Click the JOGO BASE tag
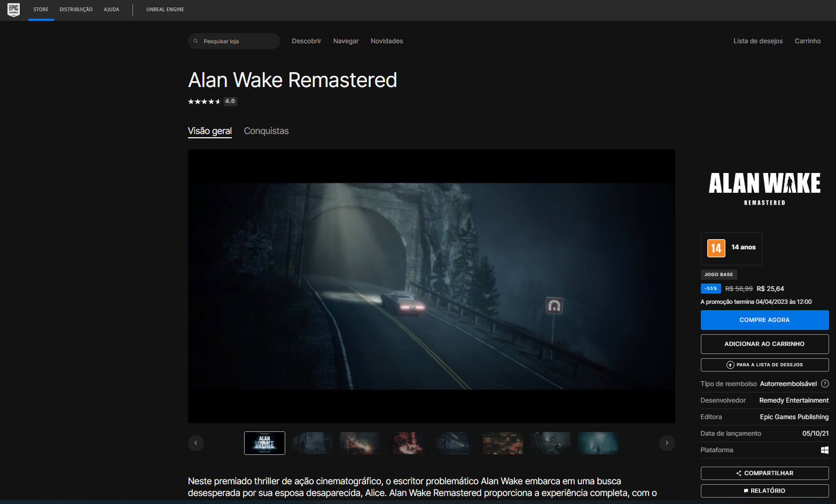Screen dimensions: 836x504 click(x=719, y=274)
